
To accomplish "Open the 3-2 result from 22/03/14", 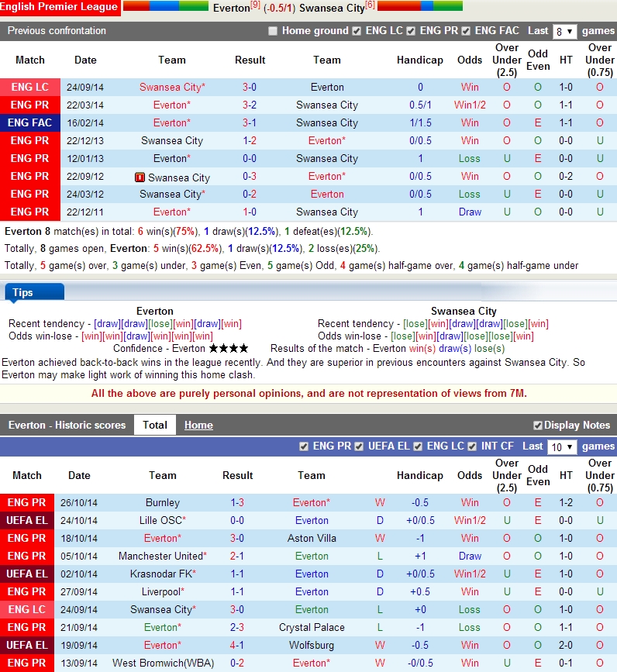I will tap(250, 105).
